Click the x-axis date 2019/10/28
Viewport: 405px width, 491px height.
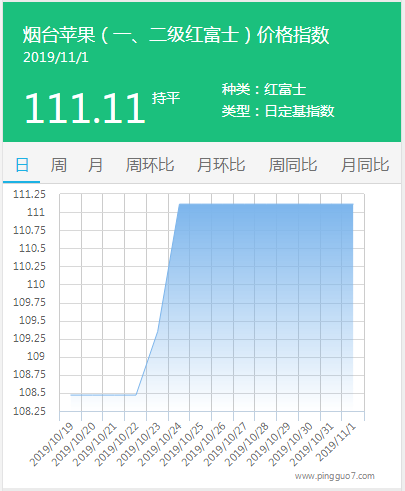click(247, 444)
